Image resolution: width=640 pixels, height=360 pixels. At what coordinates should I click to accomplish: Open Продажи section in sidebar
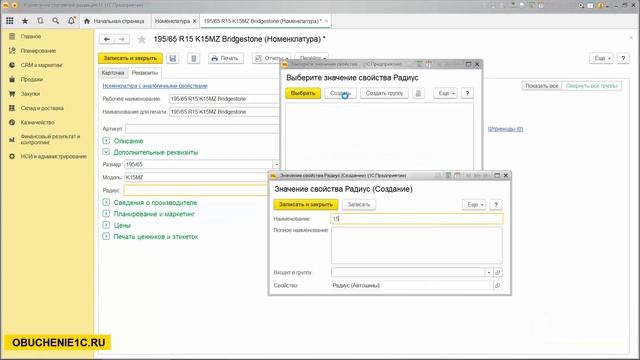(x=31, y=79)
